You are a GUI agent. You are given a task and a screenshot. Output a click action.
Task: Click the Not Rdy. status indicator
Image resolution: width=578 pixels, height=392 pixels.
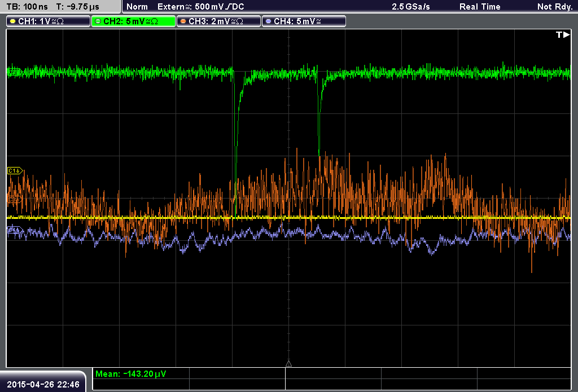coord(555,7)
